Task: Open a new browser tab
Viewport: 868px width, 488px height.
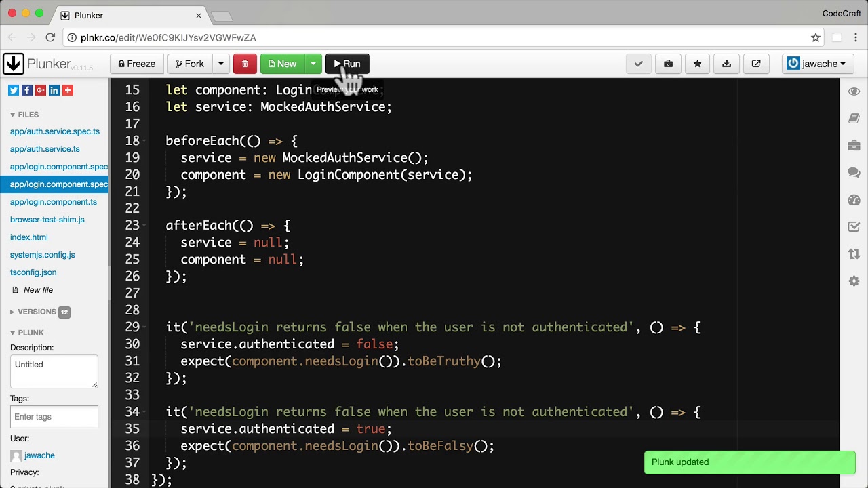Action: pyautogui.click(x=221, y=16)
